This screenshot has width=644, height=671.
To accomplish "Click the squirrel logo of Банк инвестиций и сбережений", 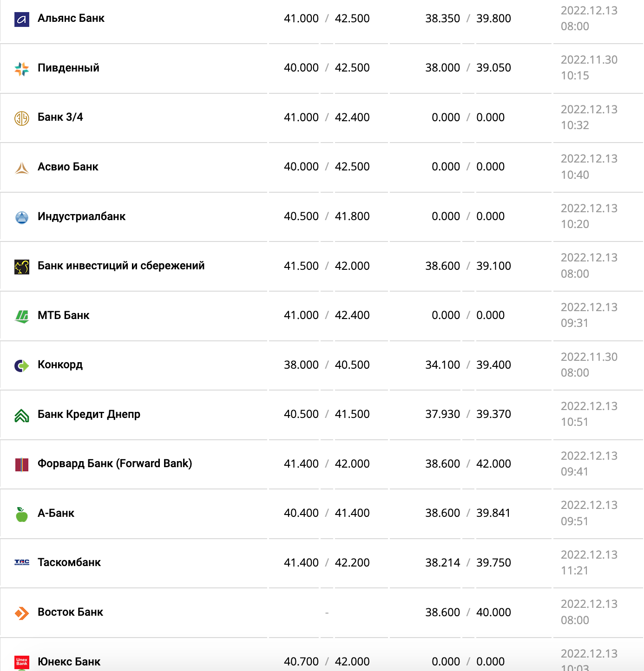I will [x=22, y=267].
